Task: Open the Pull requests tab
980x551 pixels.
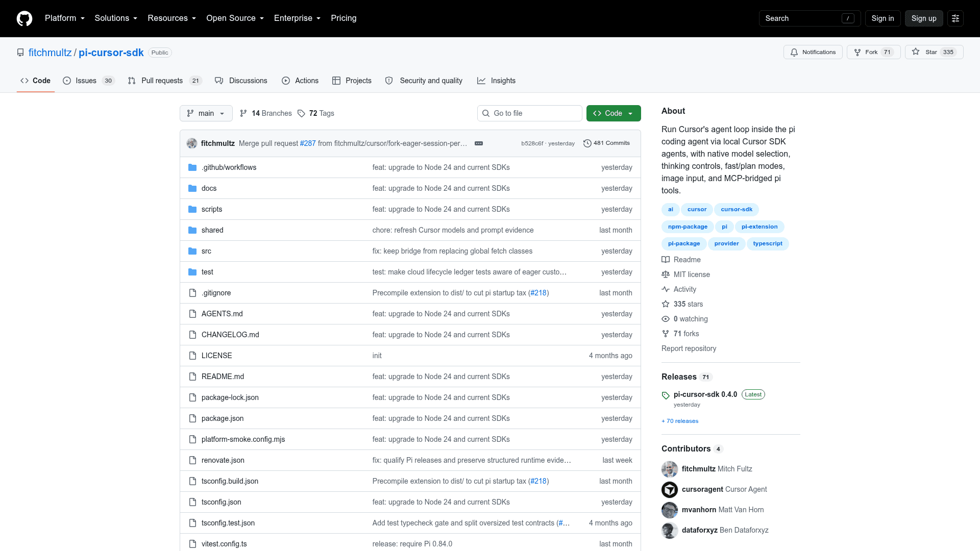Action: 165,81
